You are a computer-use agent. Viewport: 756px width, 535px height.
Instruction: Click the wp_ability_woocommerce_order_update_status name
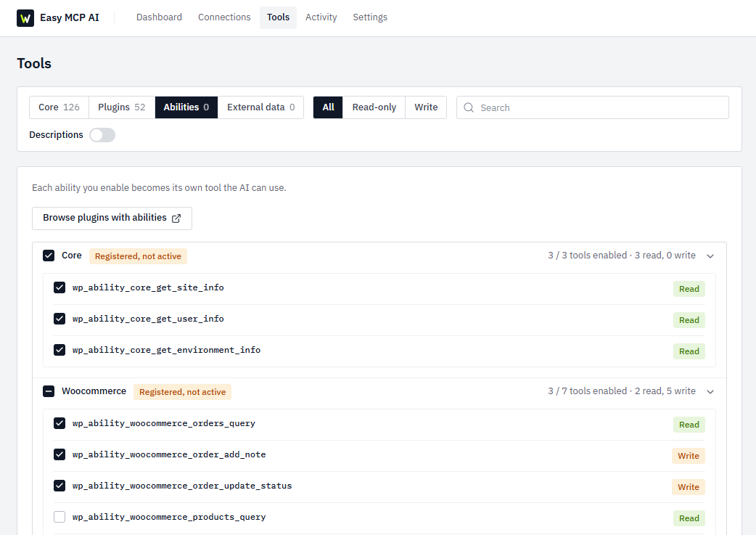pyautogui.click(x=182, y=486)
